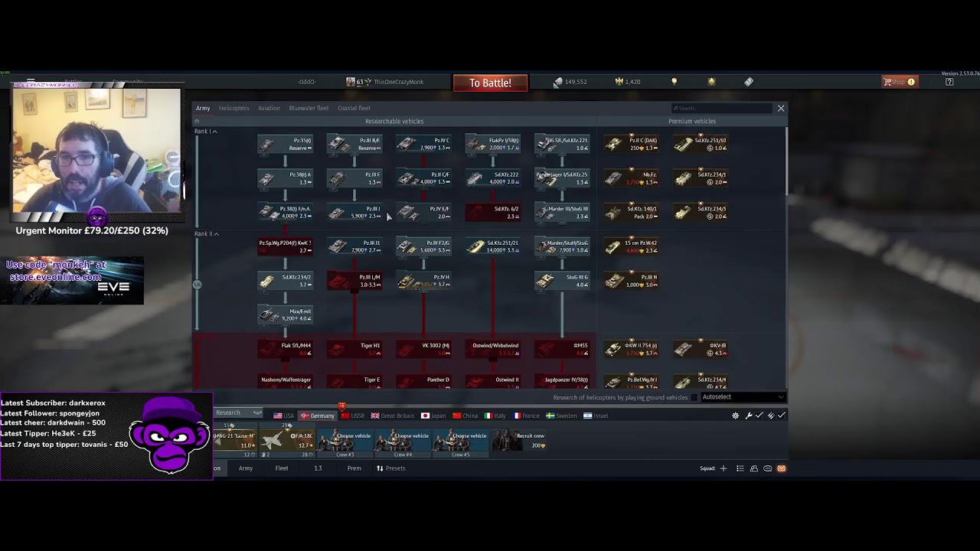
Task: Choose the Pz.III J1 tank icon
Action: coord(354,246)
